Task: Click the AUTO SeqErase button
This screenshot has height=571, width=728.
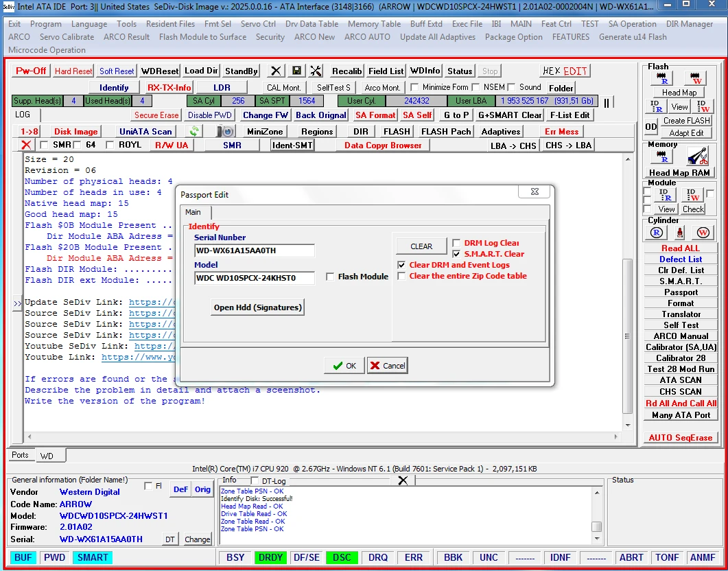Action: pos(680,437)
